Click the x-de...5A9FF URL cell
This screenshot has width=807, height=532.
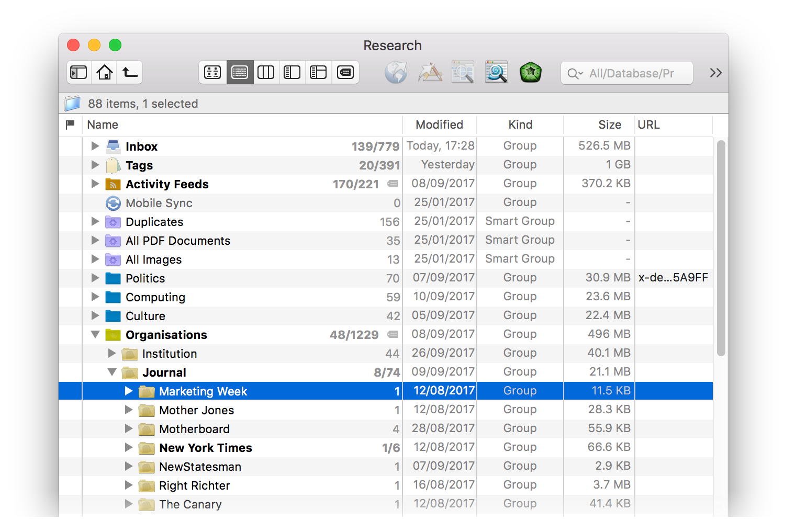pos(673,278)
